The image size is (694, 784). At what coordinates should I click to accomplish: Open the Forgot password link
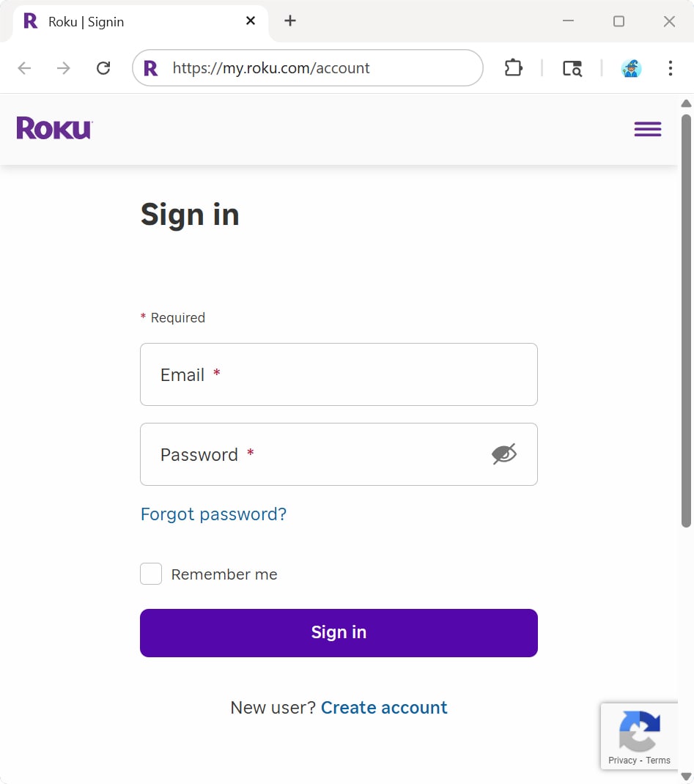click(213, 514)
